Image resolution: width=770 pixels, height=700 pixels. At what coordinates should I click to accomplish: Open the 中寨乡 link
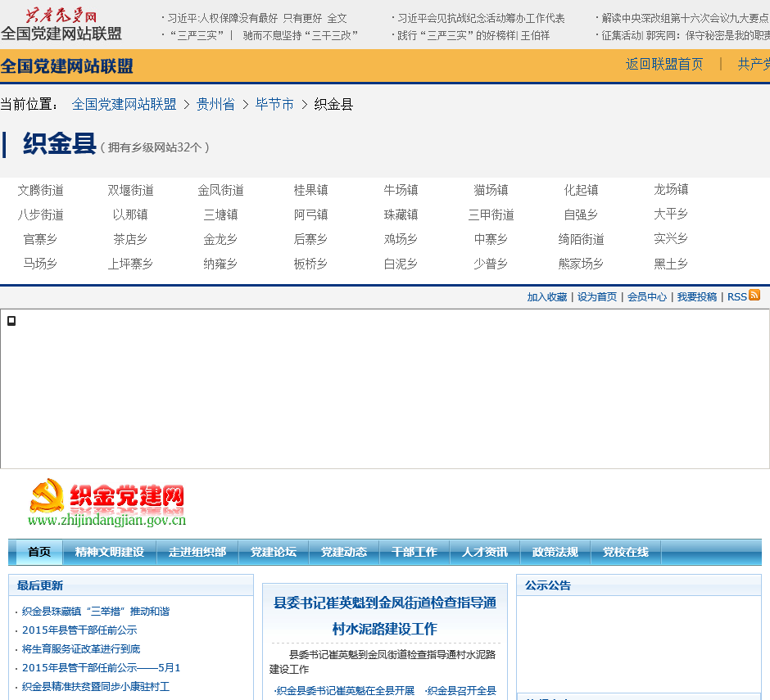(x=491, y=239)
